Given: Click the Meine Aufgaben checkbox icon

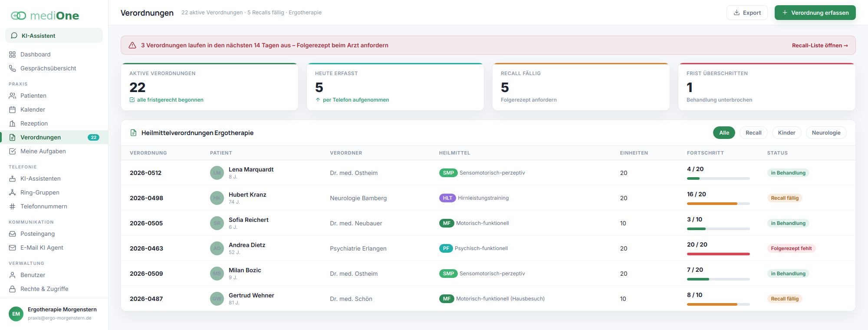Looking at the screenshot, I should point(13,151).
